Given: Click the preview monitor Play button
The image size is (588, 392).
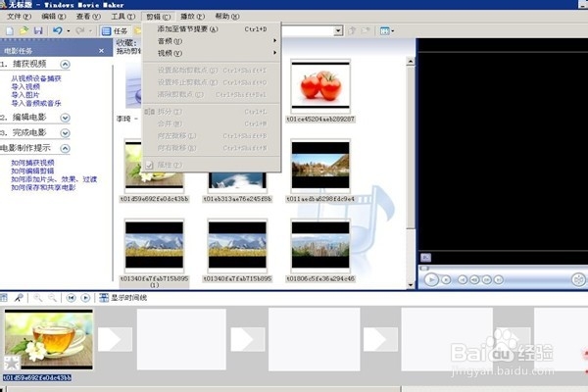Looking at the screenshot, I should [x=431, y=280].
